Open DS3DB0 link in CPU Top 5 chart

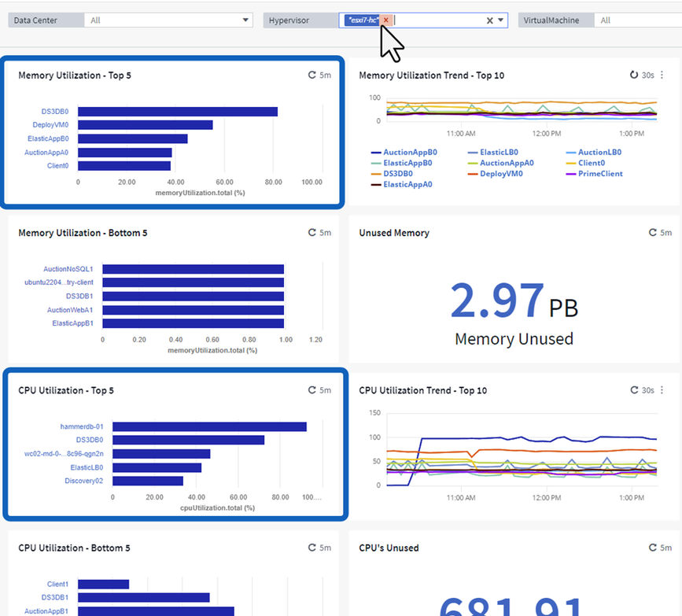tap(90, 440)
